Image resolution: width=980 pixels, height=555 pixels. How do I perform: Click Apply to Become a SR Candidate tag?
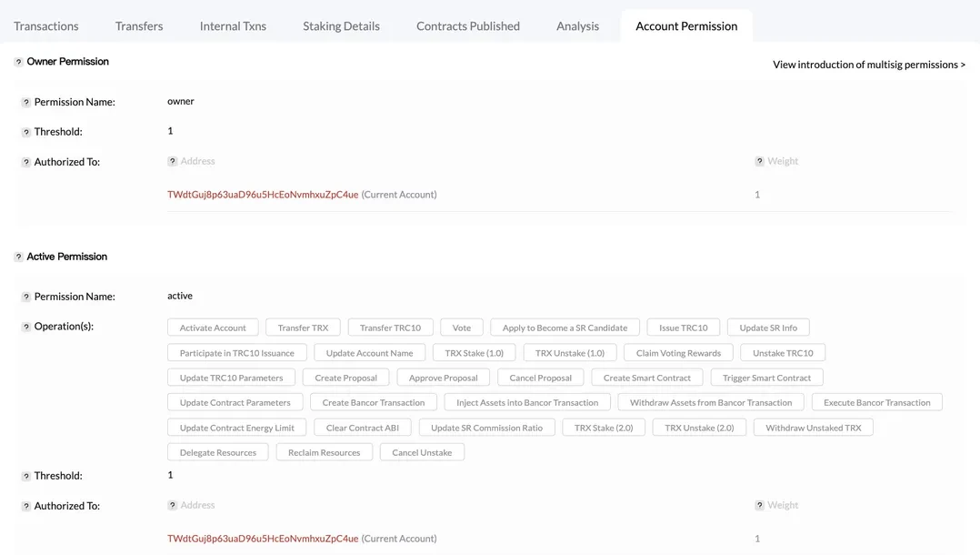coord(565,328)
